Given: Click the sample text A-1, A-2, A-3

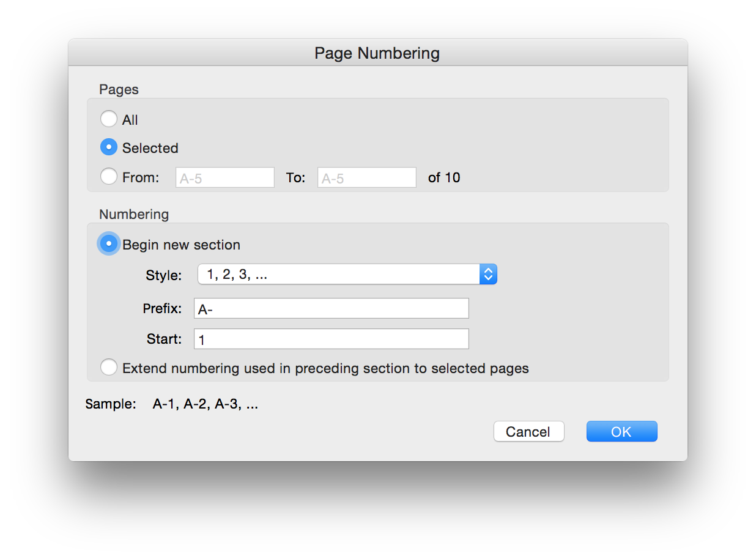Looking at the screenshot, I should pyautogui.click(x=205, y=404).
